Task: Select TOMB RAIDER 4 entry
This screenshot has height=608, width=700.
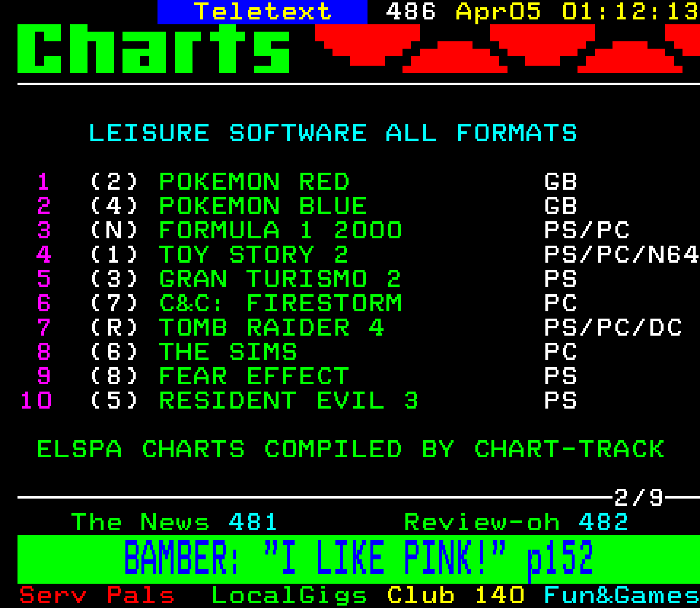Action: pyautogui.click(x=272, y=328)
